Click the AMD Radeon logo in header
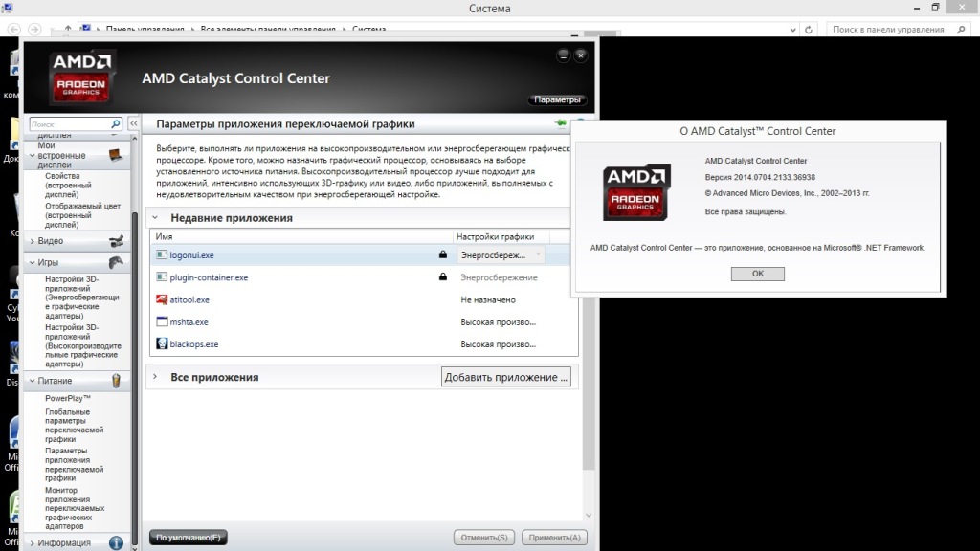 pos(82,78)
